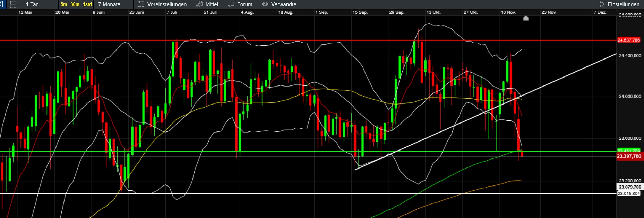Open the Voreinstellungen menu

point(167,4)
